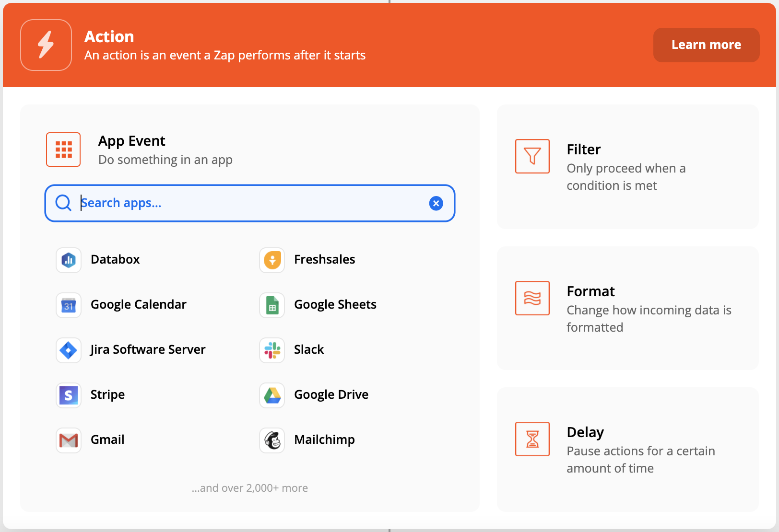
Task: Focus the Search apps input field
Action: pos(249,203)
